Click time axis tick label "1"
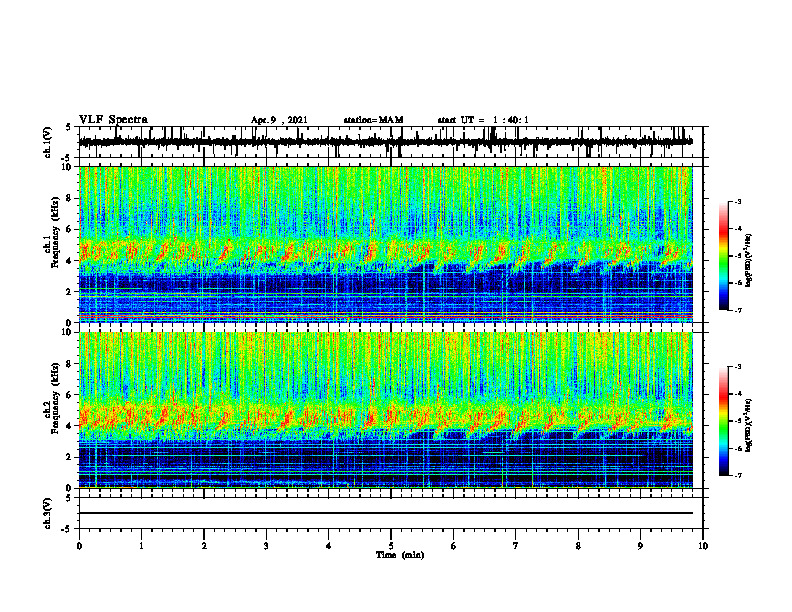792x612 pixels. tap(141, 546)
